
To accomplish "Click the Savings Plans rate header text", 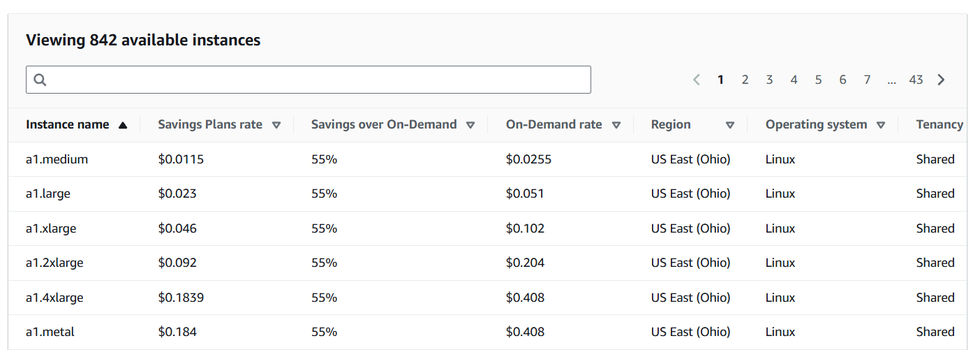I will coord(210,124).
